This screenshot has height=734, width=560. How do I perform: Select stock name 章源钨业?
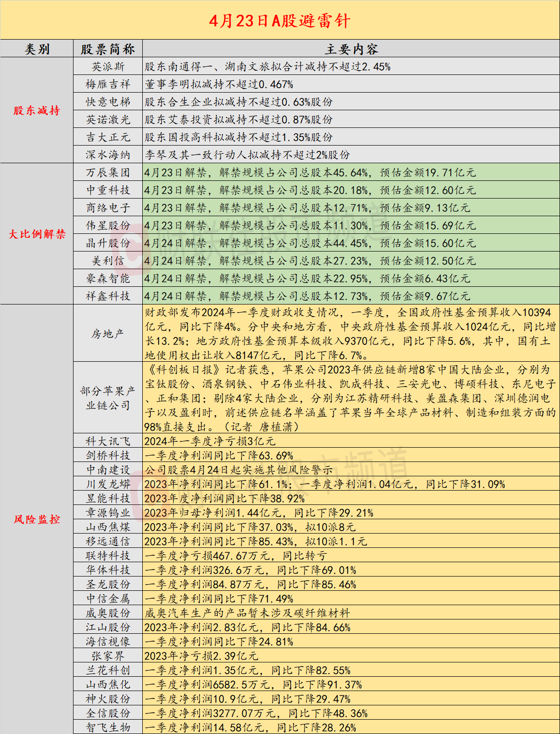(108, 513)
